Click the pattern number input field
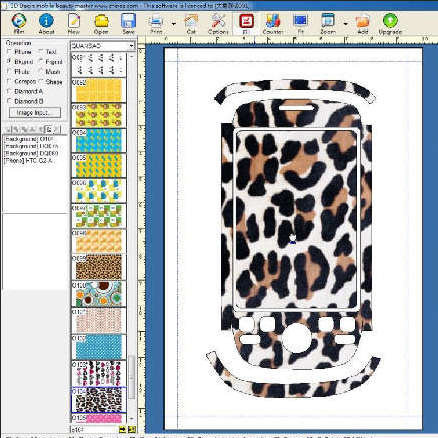The image size is (438, 438). tap(94, 429)
